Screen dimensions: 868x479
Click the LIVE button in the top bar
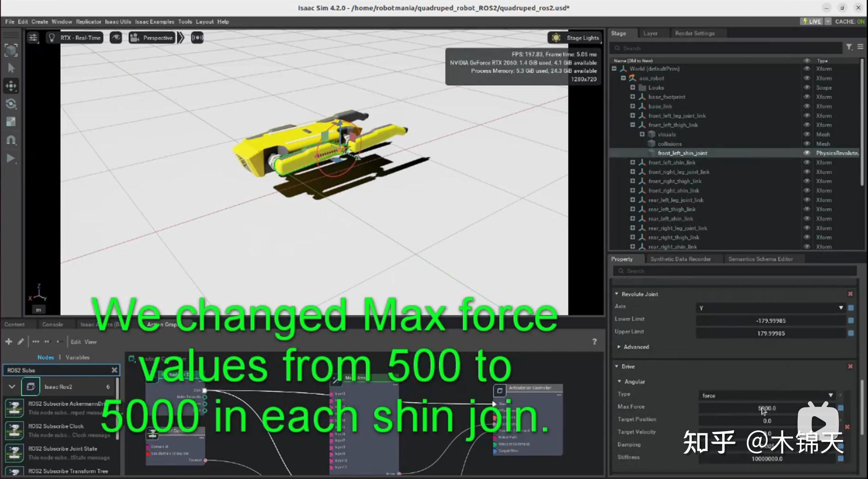pos(812,21)
